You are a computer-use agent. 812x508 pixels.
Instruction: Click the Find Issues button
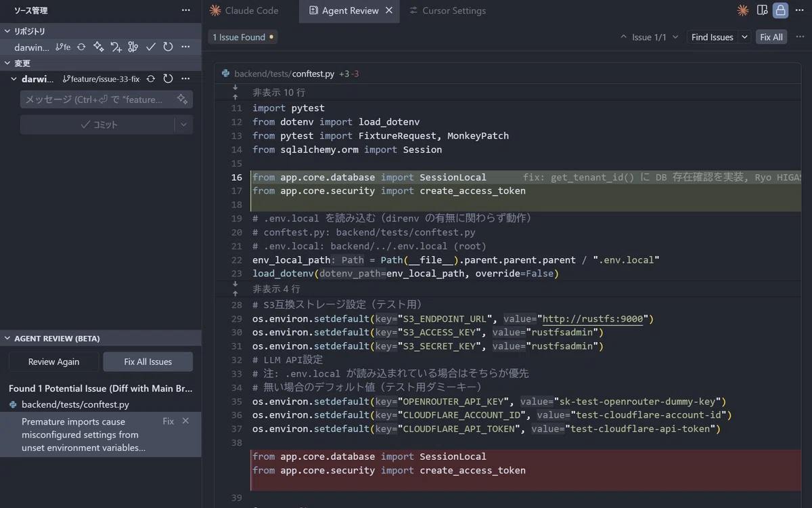pyautogui.click(x=713, y=37)
